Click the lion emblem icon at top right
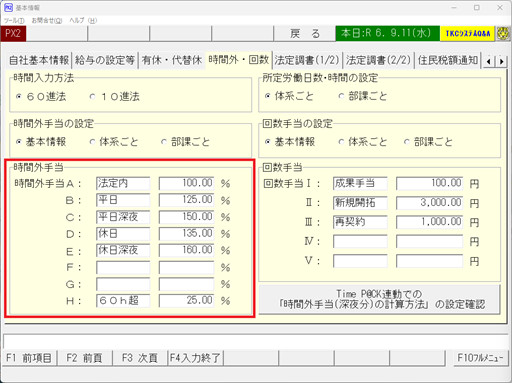Screen dimensions: 512x383 click(503, 33)
